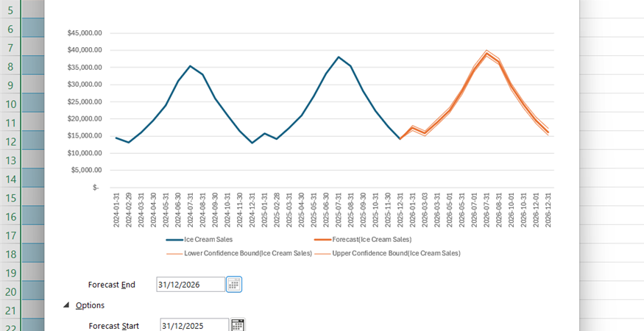Click the Upper Confidence Bound legend entry
644x331 pixels.
pos(387,253)
